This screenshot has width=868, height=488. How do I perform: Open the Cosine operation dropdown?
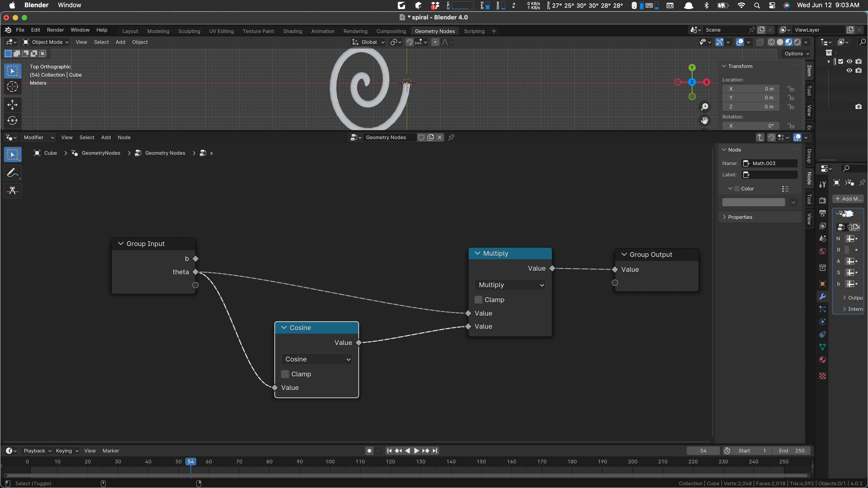tap(316, 359)
